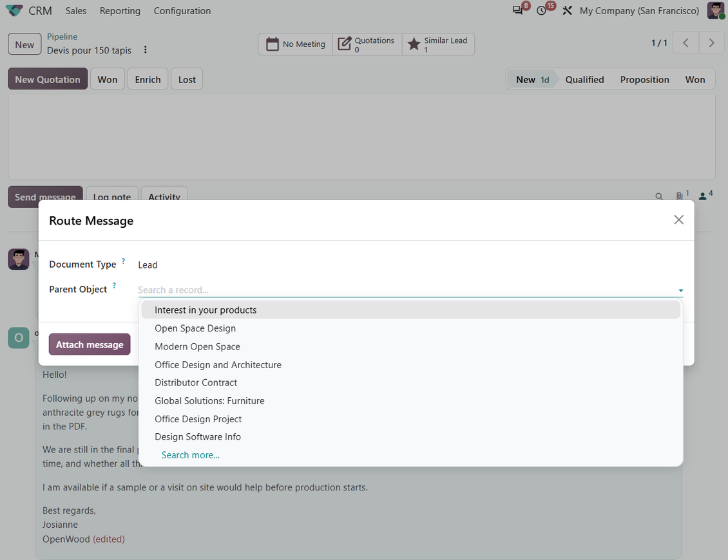Image resolution: width=728 pixels, height=560 pixels.
Task: Click New Quotation button
Action: [x=48, y=79]
